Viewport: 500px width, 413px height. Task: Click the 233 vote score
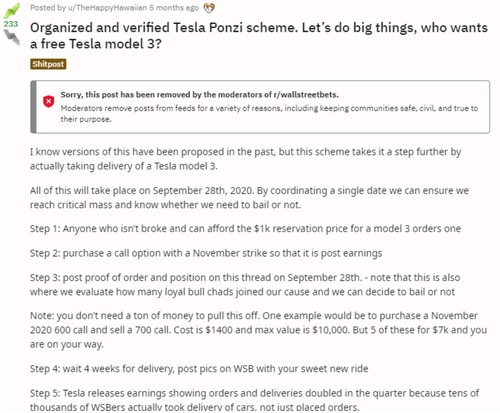coord(11,24)
